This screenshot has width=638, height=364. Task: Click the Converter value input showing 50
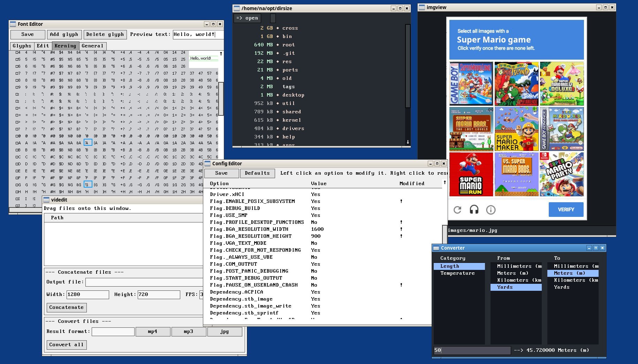point(472,350)
